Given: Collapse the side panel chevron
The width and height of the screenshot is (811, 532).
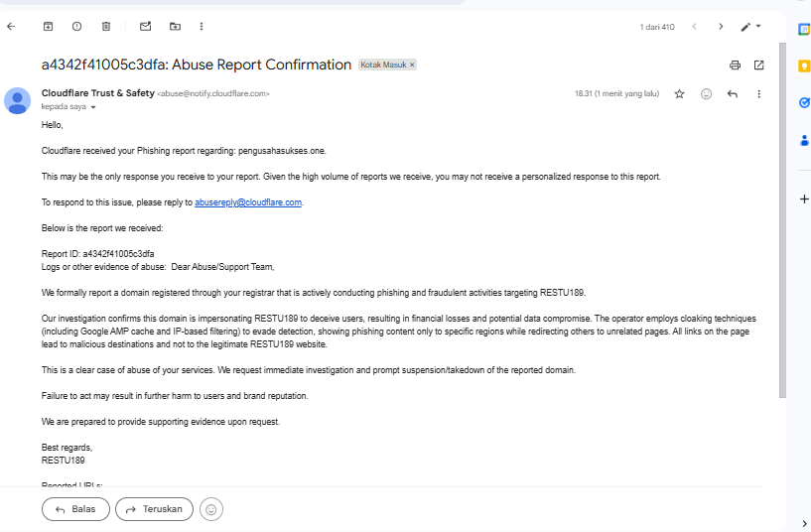Looking at the screenshot, I should click(x=804, y=523).
